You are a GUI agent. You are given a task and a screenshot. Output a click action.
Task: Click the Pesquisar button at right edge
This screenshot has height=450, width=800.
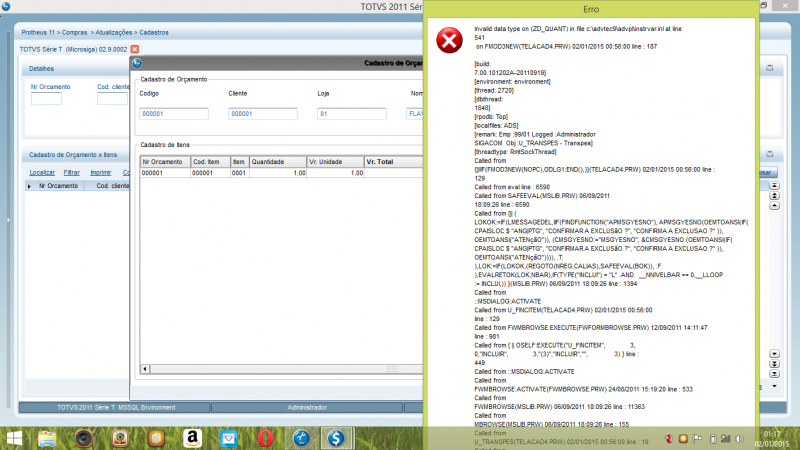point(768,172)
